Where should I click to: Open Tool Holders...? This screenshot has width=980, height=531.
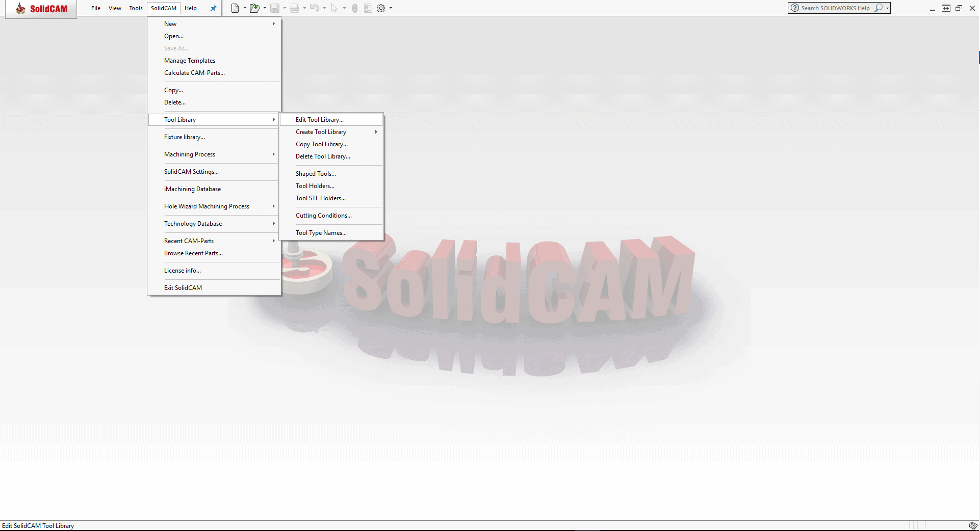[331, 186]
